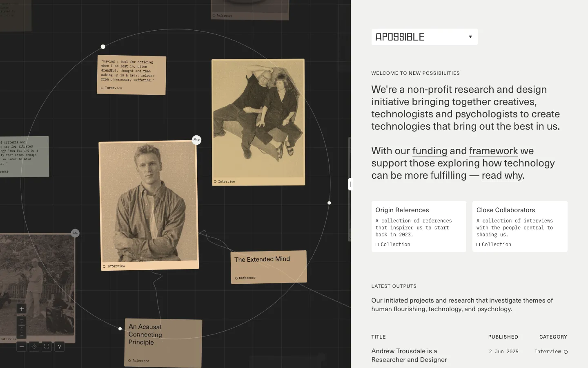The image size is (588, 368).
Task: Open Andrew Trousdale interview article
Action: pyautogui.click(x=409, y=355)
